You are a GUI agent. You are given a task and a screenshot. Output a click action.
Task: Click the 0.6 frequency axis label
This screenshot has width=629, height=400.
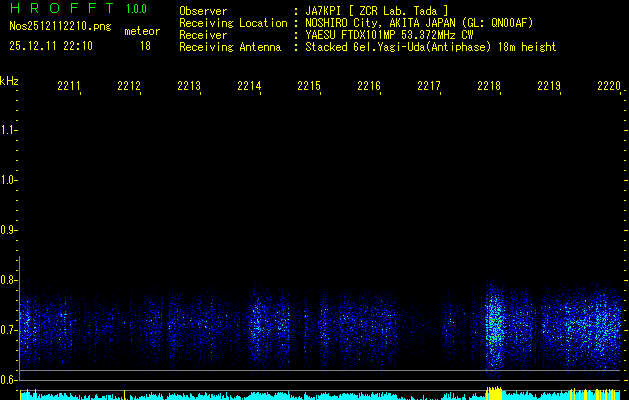click(x=9, y=380)
